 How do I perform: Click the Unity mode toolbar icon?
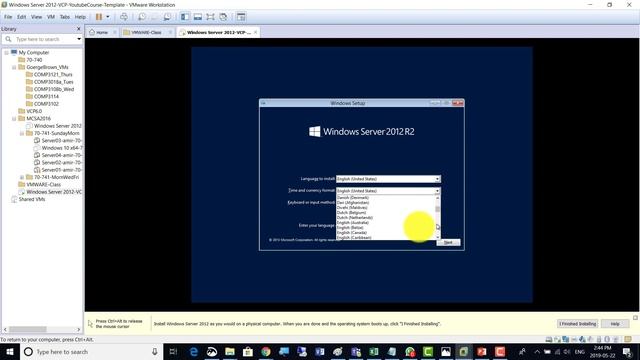(223, 17)
